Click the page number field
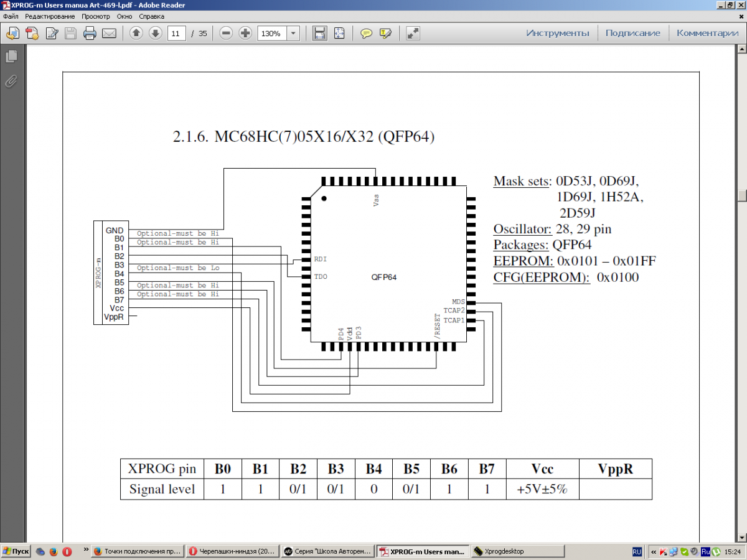747x560 pixels. pyautogui.click(x=177, y=33)
